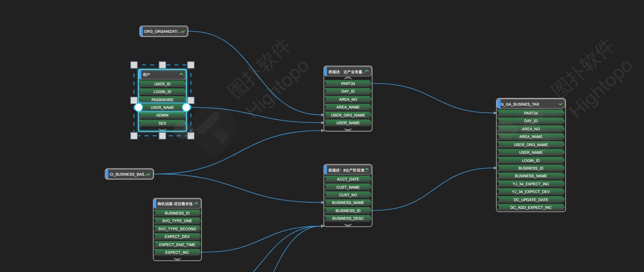The image size is (644, 272).
Task: Select LOGIN_ID in G_GA_BUSINES_TAR table
Action: (531, 160)
